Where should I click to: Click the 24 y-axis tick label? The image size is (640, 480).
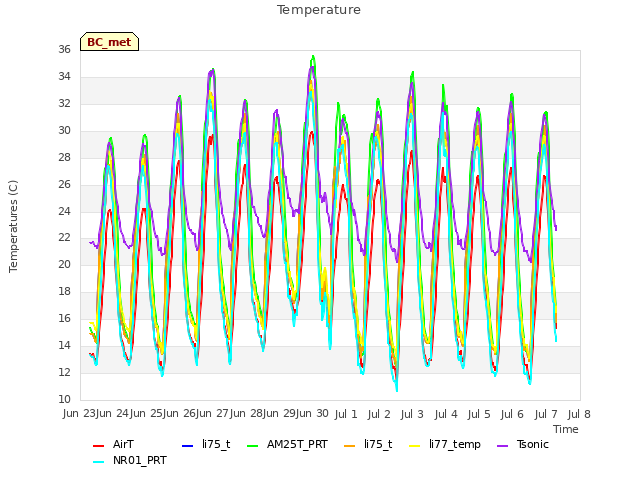[x=64, y=211]
